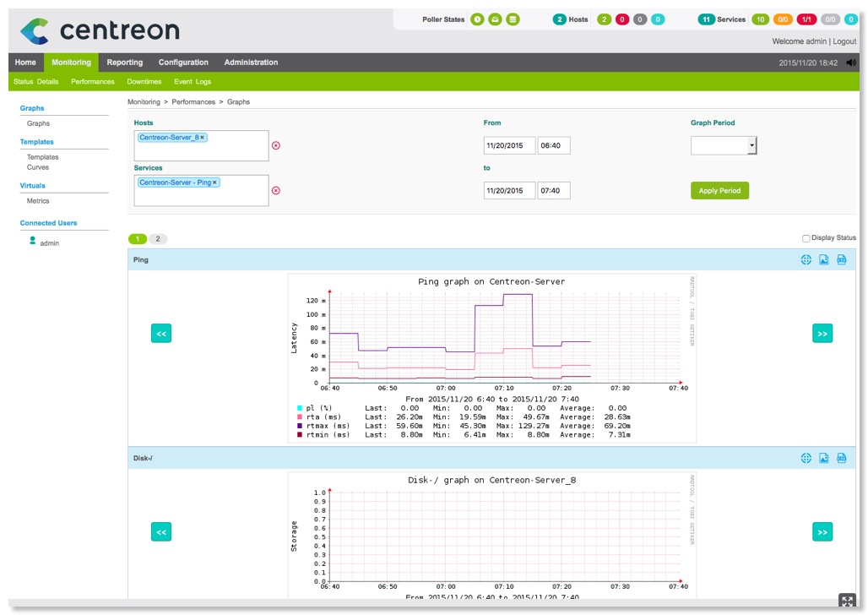Click the Apply Period button
This screenshot has width=868, height=615.
point(719,192)
